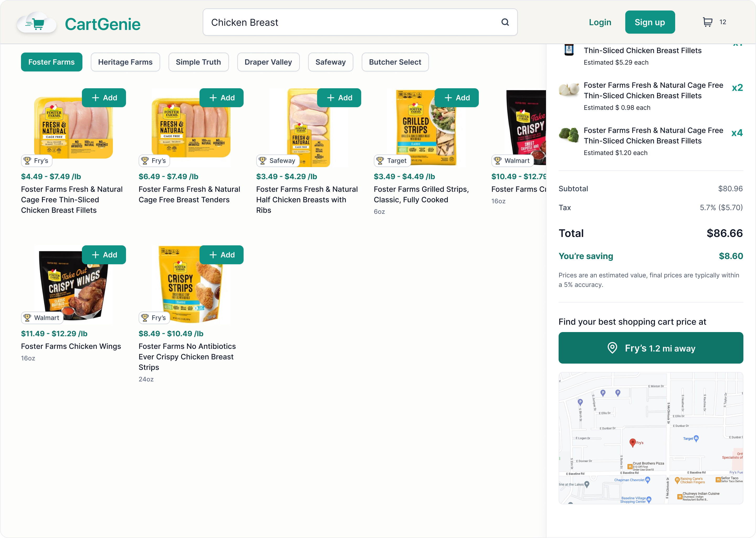Screen dimensions: 756x538
Task: Click Raising Cane's marker on map
Action: point(677,480)
